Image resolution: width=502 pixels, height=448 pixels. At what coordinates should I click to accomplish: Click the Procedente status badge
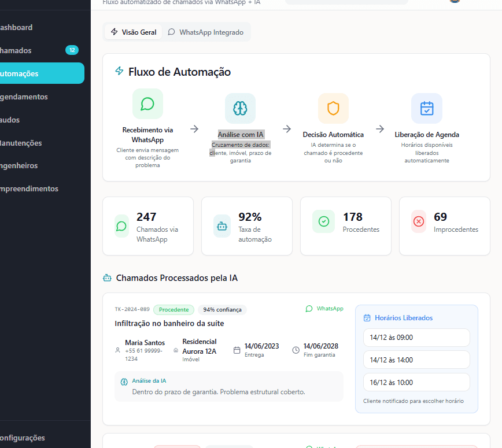174,309
